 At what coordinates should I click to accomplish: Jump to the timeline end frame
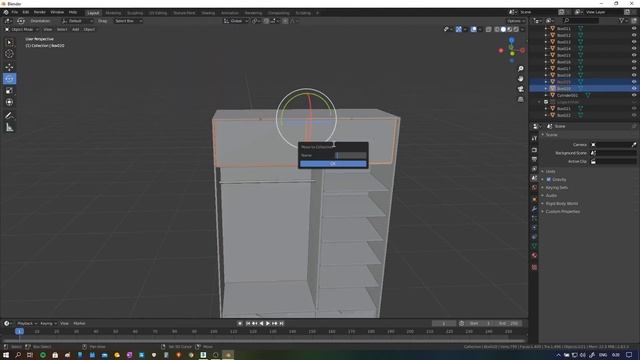(x=281, y=323)
